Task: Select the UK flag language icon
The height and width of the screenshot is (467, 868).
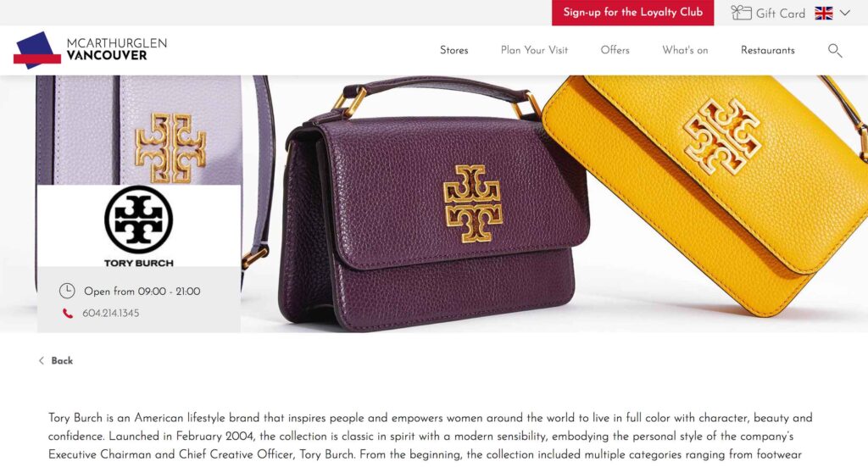Action: pyautogui.click(x=824, y=14)
